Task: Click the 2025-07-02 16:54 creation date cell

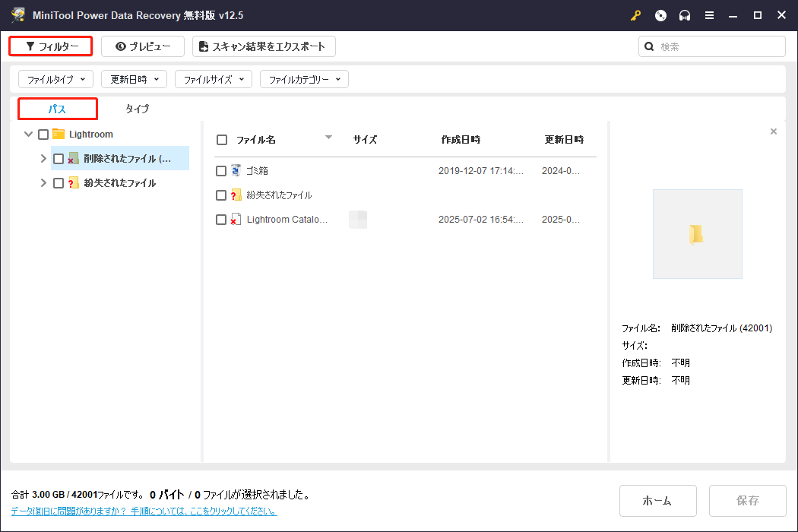Action: point(481,220)
